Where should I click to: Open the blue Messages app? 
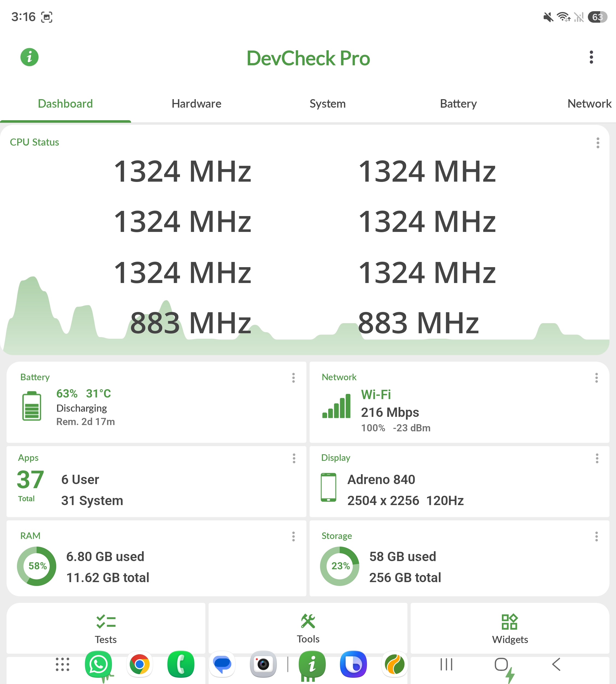(222, 664)
